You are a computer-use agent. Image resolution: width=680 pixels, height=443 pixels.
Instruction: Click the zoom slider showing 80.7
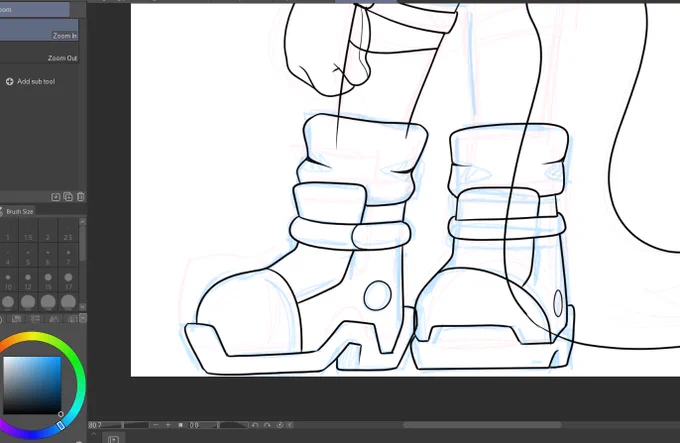118,425
